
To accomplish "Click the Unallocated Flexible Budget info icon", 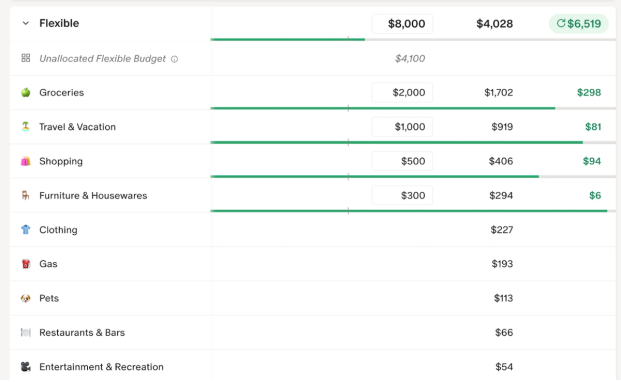I will pyautogui.click(x=174, y=59).
